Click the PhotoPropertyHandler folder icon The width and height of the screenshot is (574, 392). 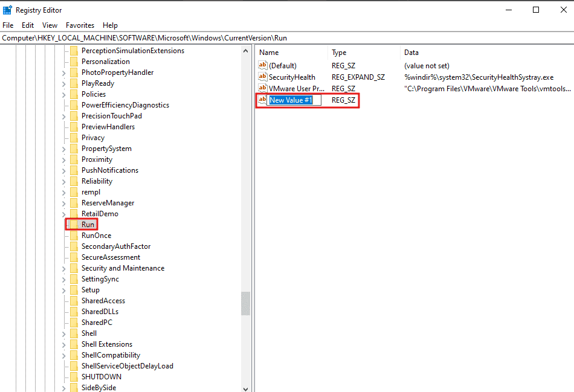[74, 72]
